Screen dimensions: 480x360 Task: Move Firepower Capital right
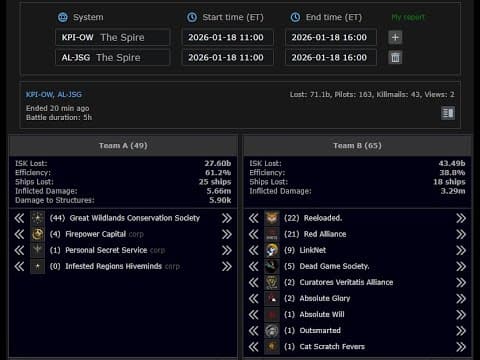point(227,234)
